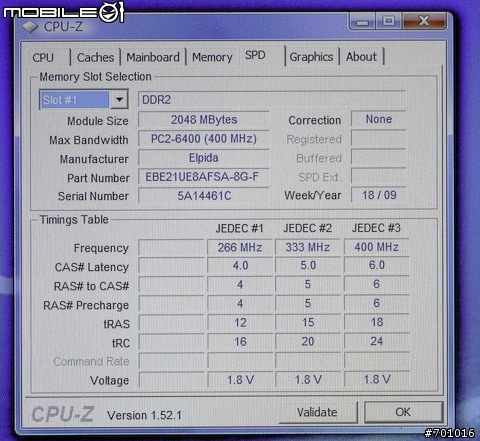Open the Graphics tab
Image resolution: width=480 pixels, height=441 pixels.
click(311, 57)
